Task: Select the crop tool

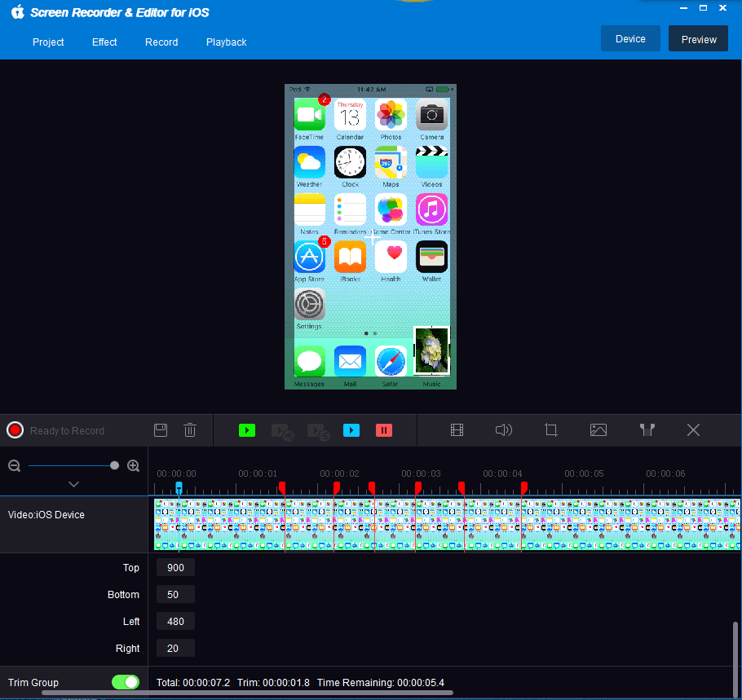Action: (x=551, y=430)
